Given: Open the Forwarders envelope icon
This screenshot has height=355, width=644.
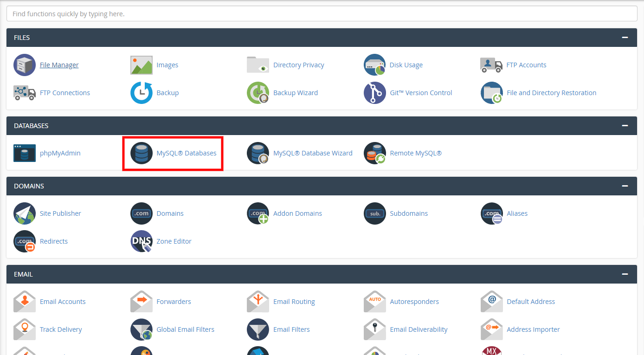Looking at the screenshot, I should tap(142, 302).
